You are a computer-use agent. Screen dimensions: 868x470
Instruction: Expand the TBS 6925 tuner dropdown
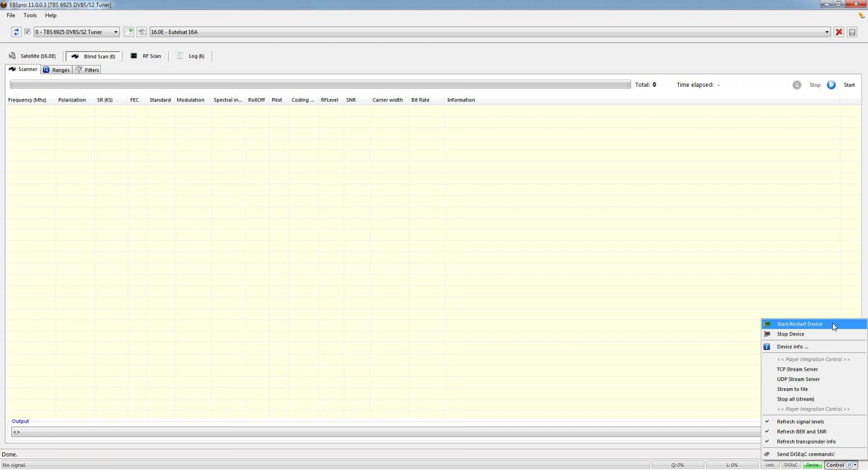pos(116,32)
